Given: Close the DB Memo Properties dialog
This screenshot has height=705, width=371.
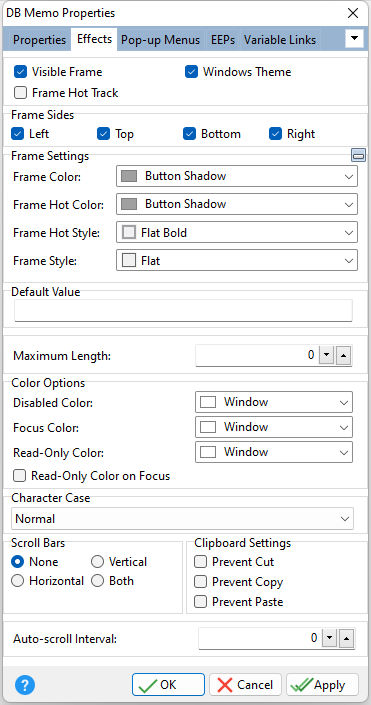Looking at the screenshot, I should (x=353, y=13).
